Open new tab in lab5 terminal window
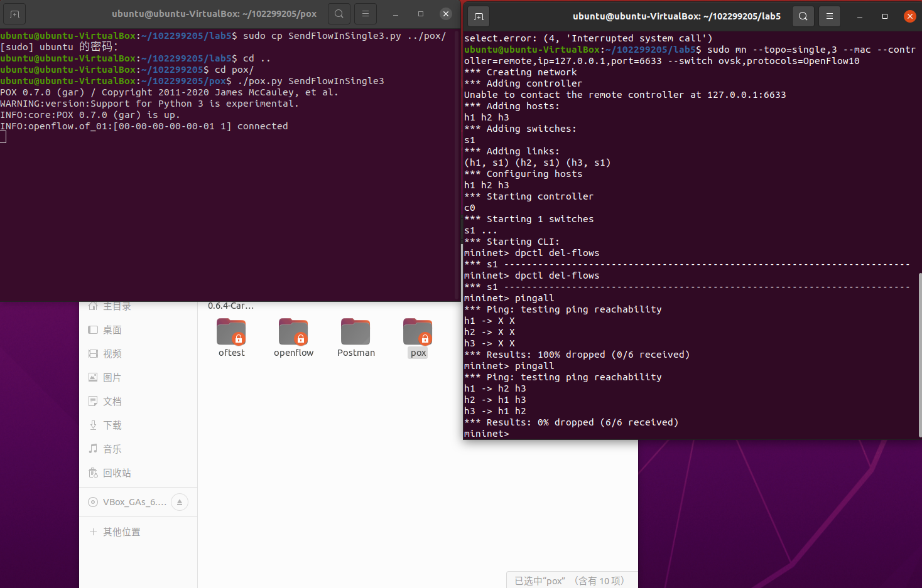This screenshot has height=588, width=922. [x=478, y=16]
